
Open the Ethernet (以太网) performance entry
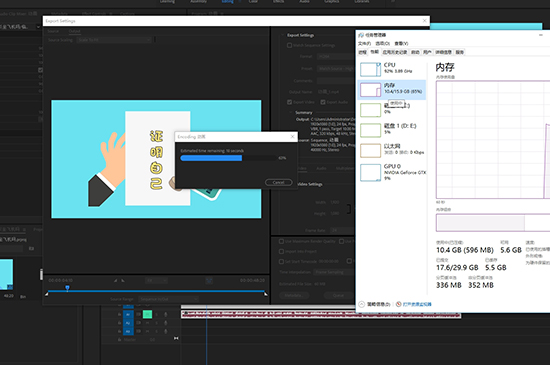[393, 150]
